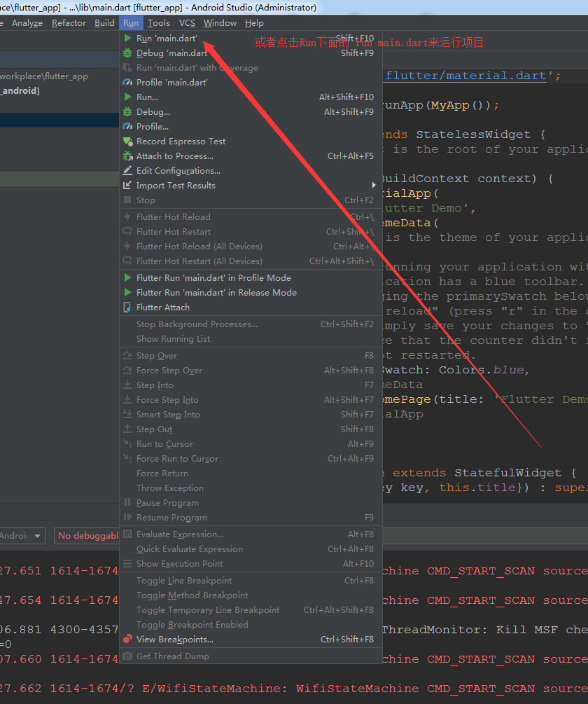Screen dimensions: 588x704
Task: Choose Quick Evaluate Expression
Action: (251, 549)
